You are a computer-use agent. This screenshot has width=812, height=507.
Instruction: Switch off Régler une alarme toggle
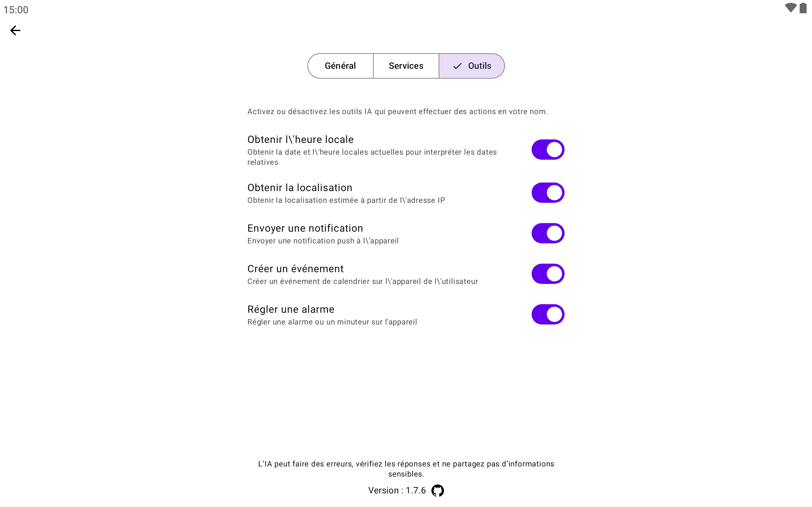tap(547, 315)
